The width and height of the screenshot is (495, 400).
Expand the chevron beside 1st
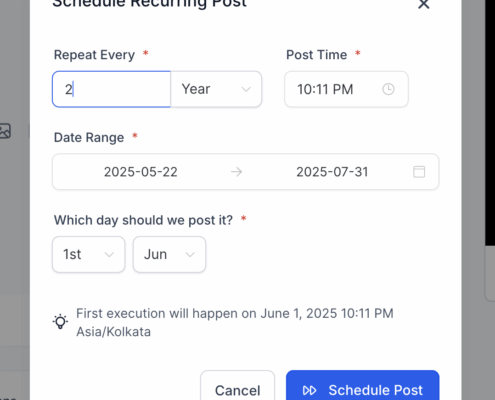click(109, 255)
